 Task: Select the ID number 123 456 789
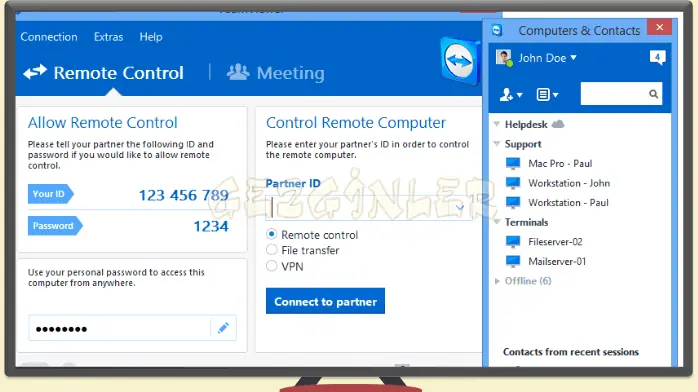(x=183, y=195)
